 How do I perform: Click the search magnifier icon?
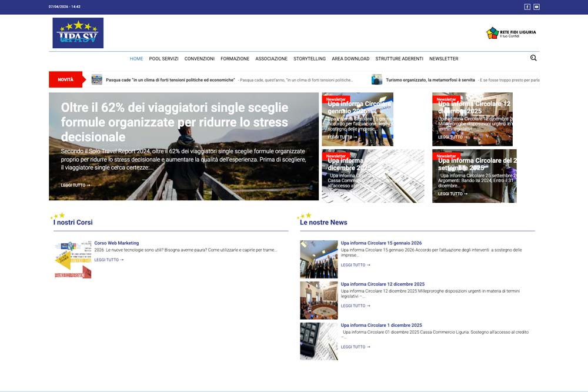pos(533,58)
